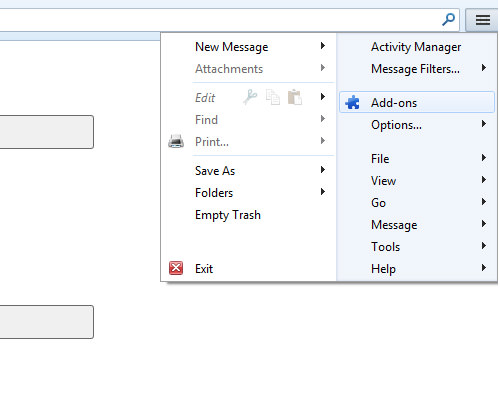Click the Cut scissors icon
The image size is (500, 404).
(250, 97)
